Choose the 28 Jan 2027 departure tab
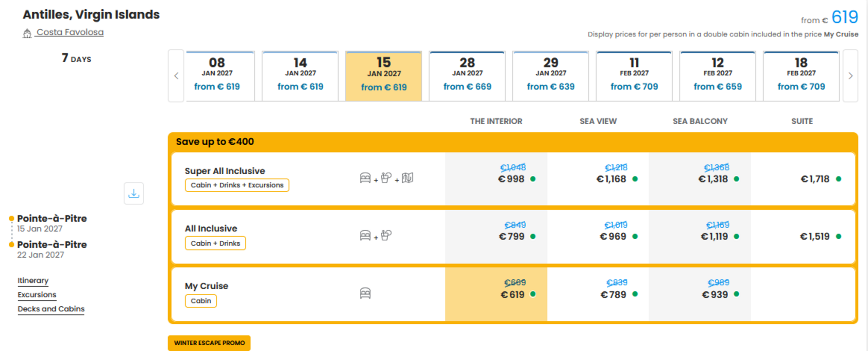The width and height of the screenshot is (868, 351). click(467, 76)
